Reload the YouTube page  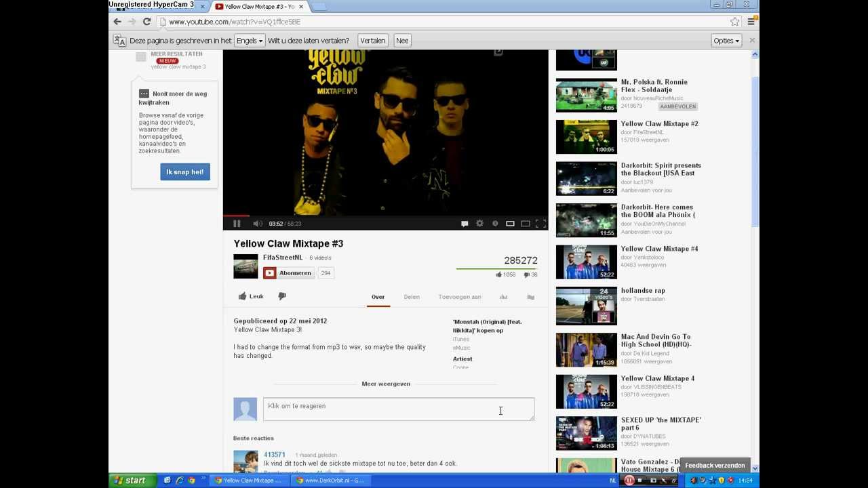pyautogui.click(x=146, y=22)
